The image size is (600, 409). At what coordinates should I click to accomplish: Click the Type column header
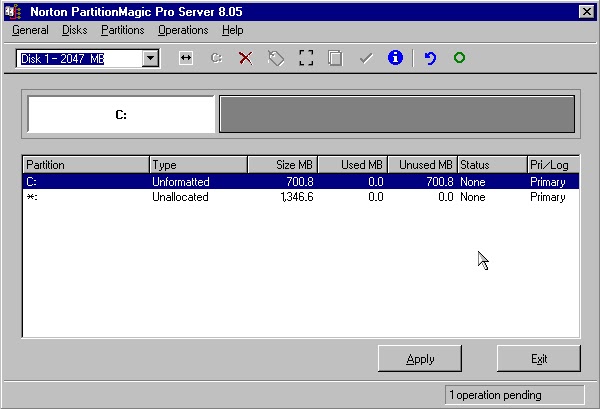click(x=198, y=165)
